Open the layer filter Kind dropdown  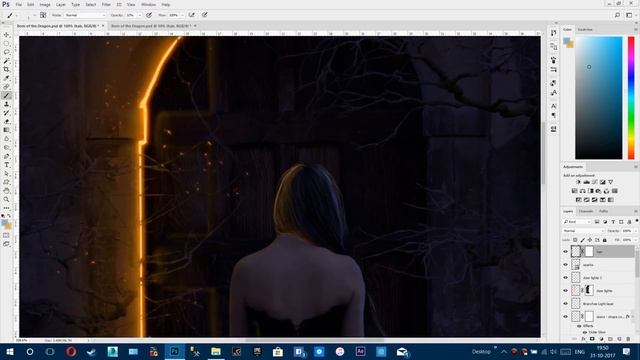click(577, 222)
